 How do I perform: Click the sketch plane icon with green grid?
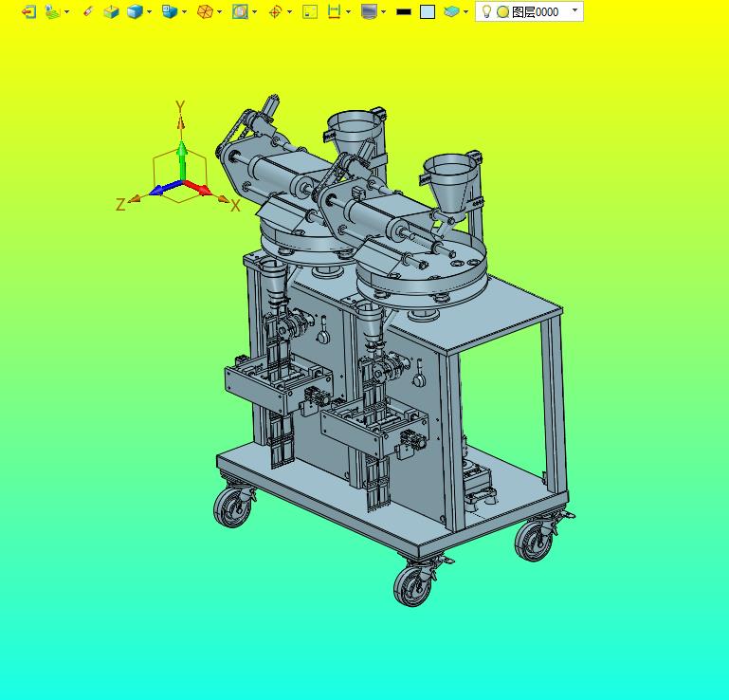click(52, 11)
